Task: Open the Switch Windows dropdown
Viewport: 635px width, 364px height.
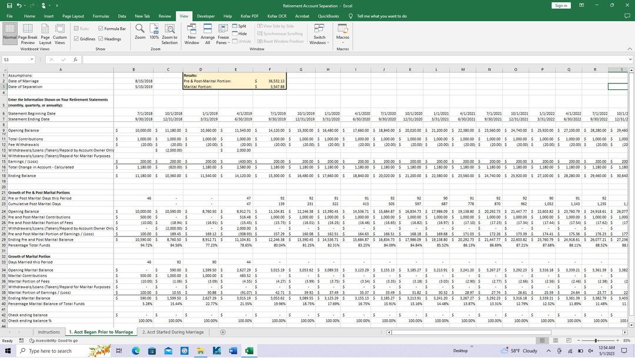Action: point(319,35)
